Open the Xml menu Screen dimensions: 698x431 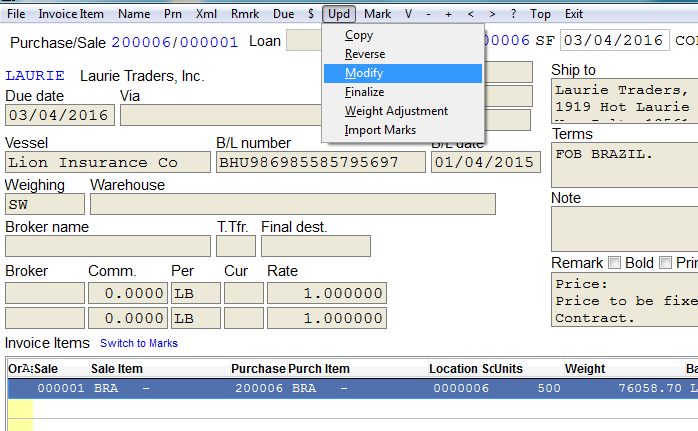pyautogui.click(x=206, y=14)
